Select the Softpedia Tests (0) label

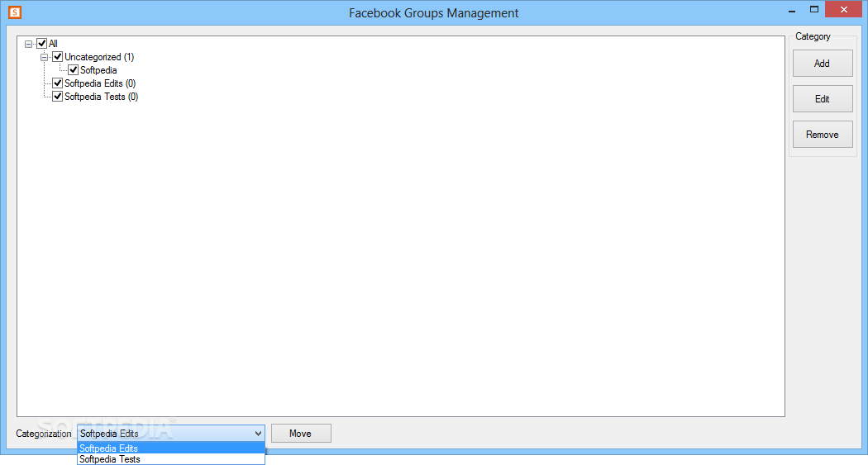(x=102, y=97)
